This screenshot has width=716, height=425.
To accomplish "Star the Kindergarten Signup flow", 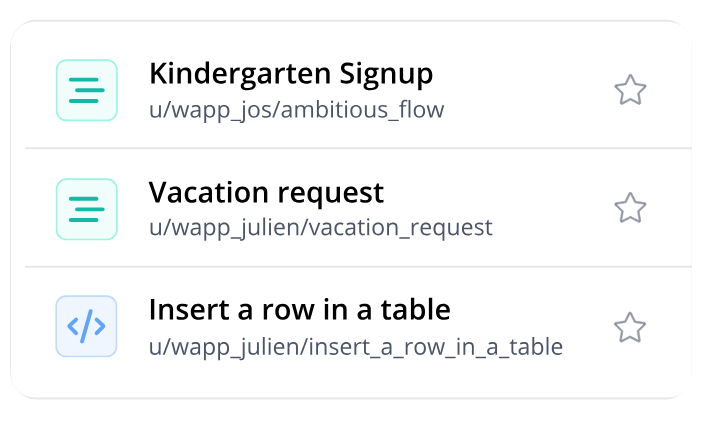I will click(x=630, y=90).
